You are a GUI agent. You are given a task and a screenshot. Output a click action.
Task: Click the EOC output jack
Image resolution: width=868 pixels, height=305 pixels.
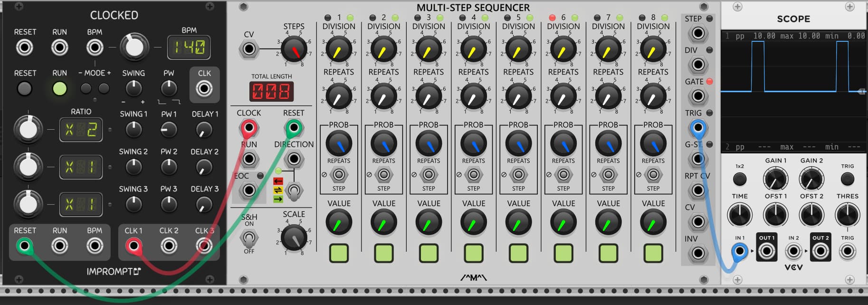pos(248,191)
